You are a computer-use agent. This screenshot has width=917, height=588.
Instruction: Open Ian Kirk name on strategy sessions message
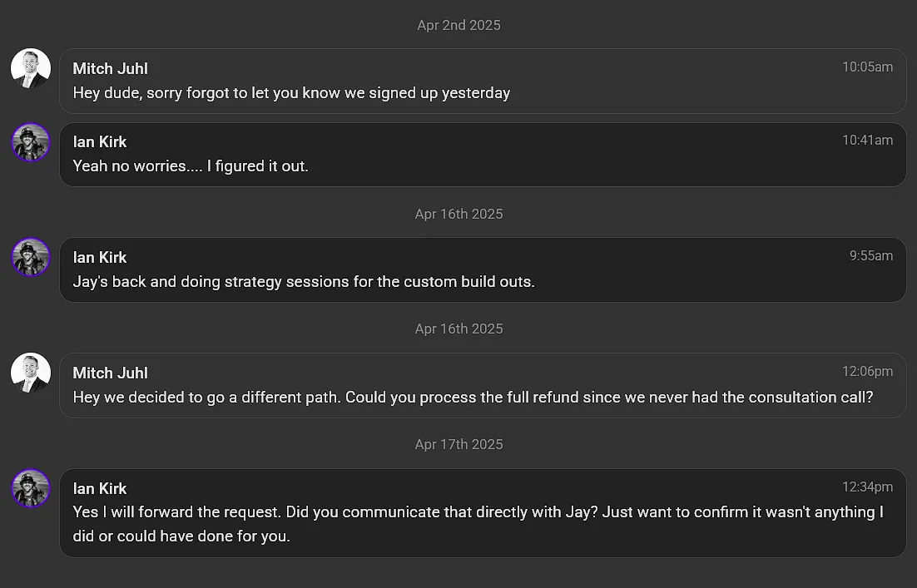pos(99,257)
